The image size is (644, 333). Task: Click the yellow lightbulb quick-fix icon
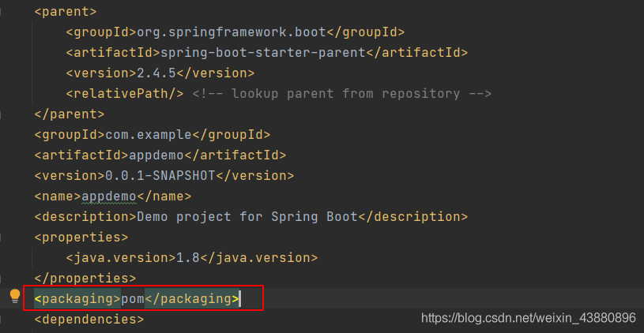pyautogui.click(x=14, y=296)
